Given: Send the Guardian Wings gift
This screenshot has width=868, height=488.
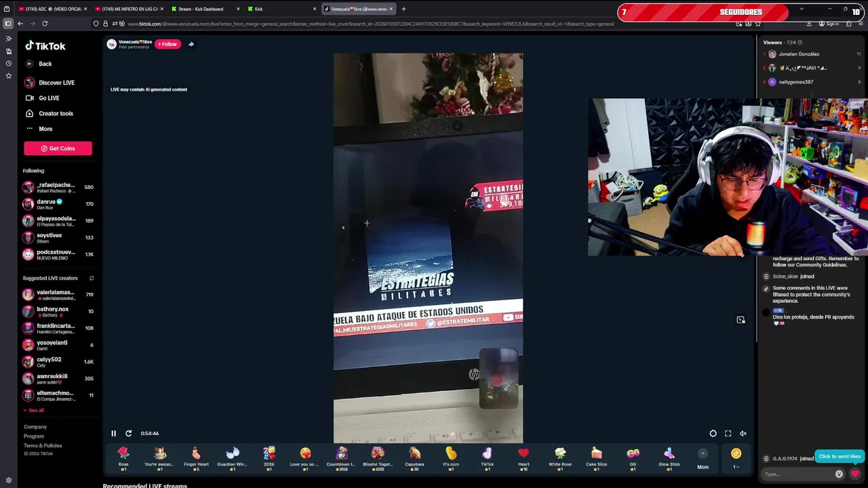Looking at the screenshot, I should (x=233, y=458).
